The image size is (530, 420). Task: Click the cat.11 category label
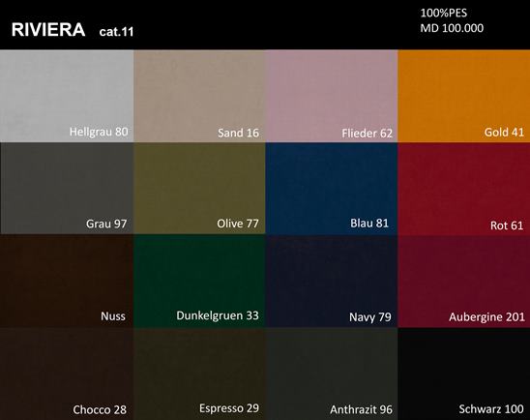point(117,31)
